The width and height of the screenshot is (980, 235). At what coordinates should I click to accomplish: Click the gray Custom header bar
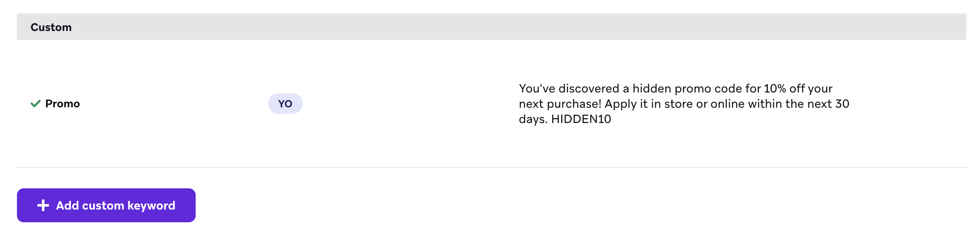[491, 27]
